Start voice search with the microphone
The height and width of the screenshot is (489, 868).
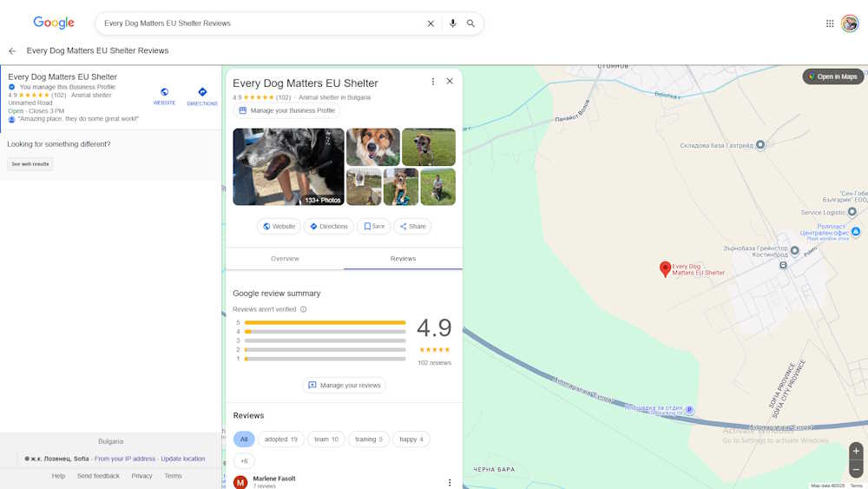point(452,23)
